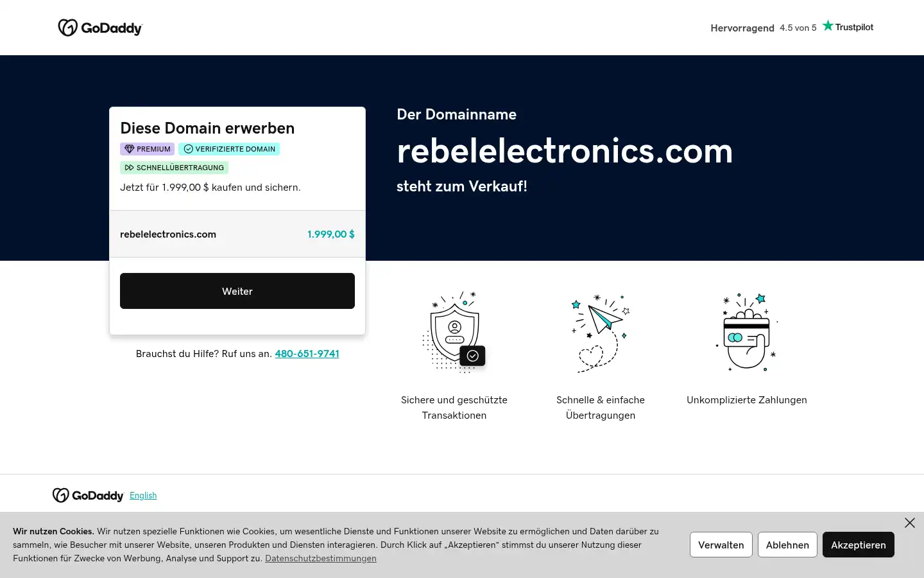Open the Trustpilot star rating logo
Image resolution: width=924 pixels, height=578 pixels.
tap(848, 26)
